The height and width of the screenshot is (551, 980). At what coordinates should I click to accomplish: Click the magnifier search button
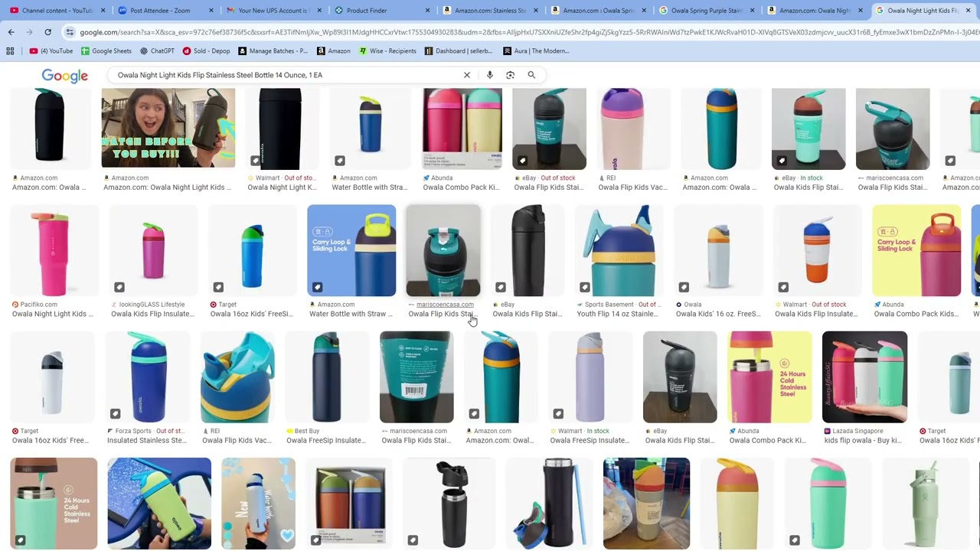[531, 75]
